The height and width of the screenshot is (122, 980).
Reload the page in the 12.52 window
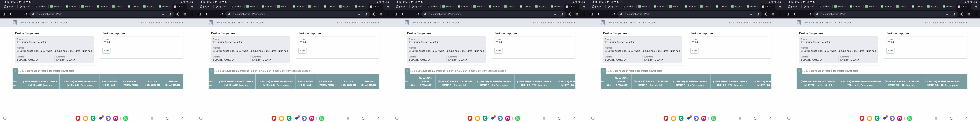coord(810,14)
